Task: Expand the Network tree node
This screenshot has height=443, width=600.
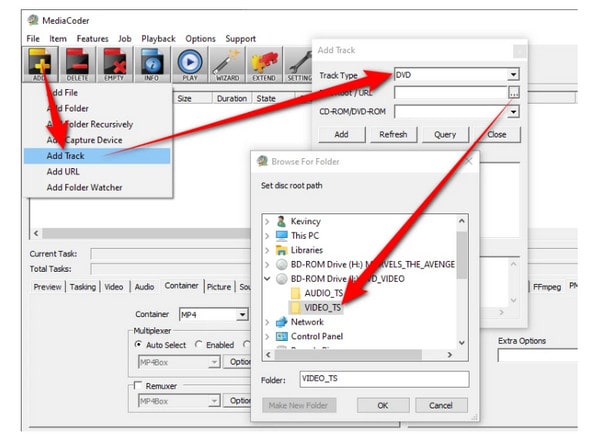Action: point(265,322)
